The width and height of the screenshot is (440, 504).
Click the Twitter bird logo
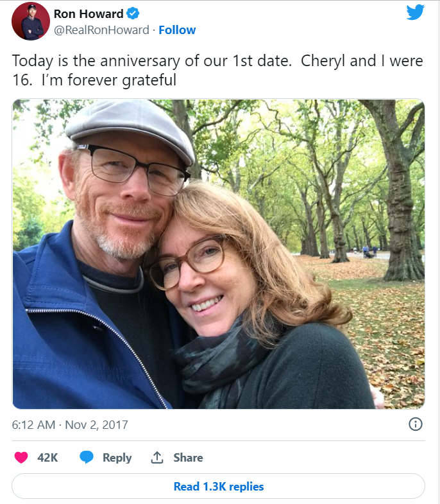415,13
